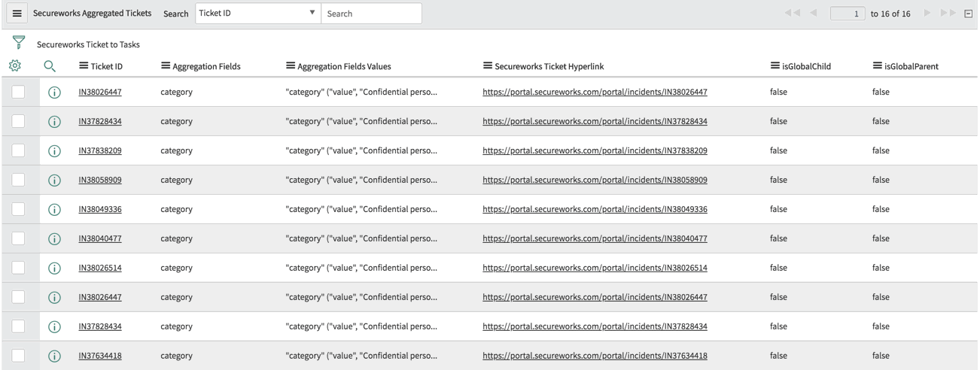Open ticket link IN38049336
The width and height of the screenshot is (980, 370).
[x=100, y=209]
